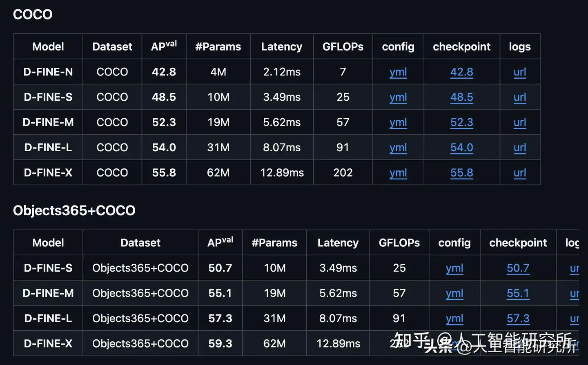This screenshot has height=365, width=588.
Task: Open the yml config for D-FINE-S in the COCO table
Action: click(398, 97)
